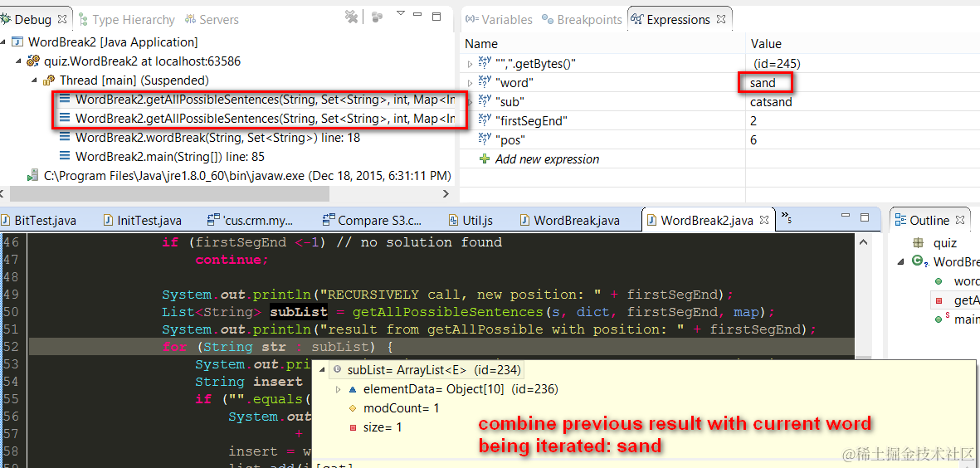Collapse the subList ArrayList hover node
The image size is (980, 468).
323,371
